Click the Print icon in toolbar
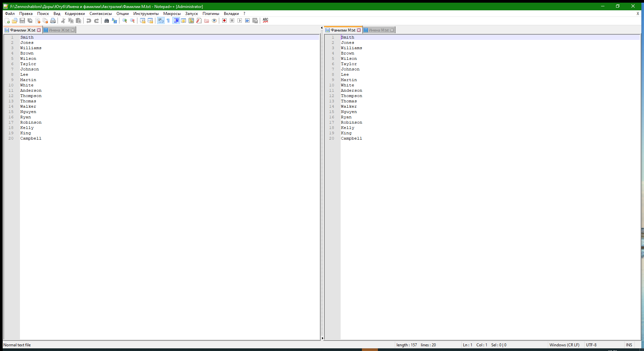Viewport: 644px width, 351px height. tap(53, 21)
